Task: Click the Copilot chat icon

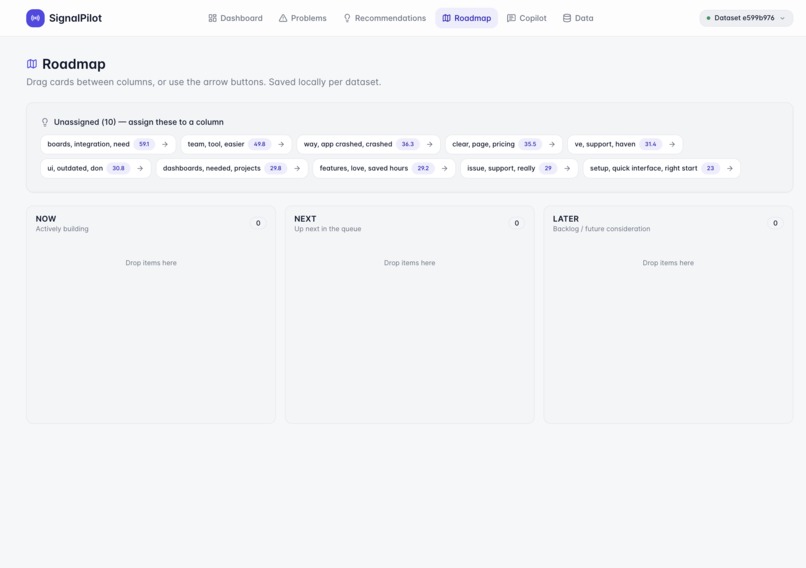Action: 511,18
